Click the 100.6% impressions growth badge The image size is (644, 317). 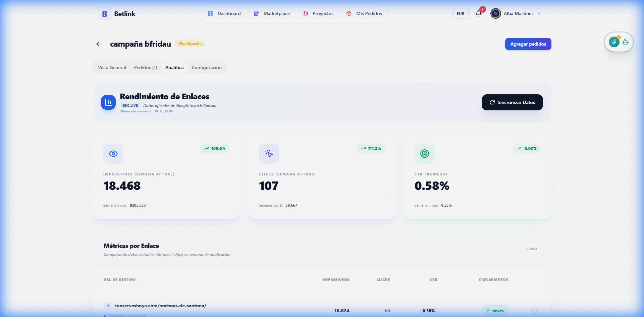point(215,149)
